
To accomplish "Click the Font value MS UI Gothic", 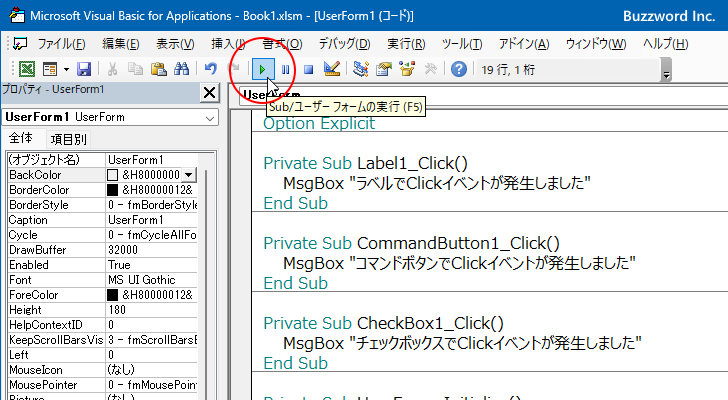I will pos(151,280).
